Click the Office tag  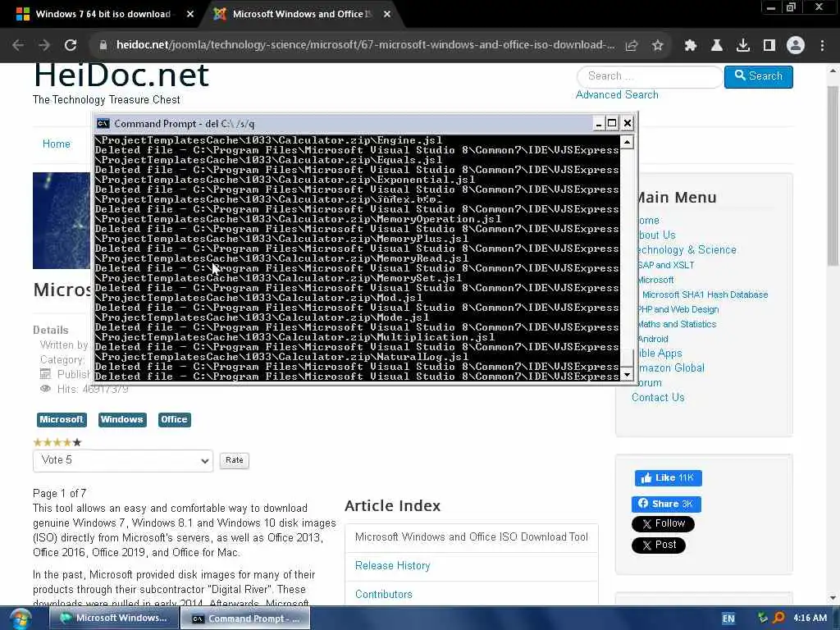174,419
